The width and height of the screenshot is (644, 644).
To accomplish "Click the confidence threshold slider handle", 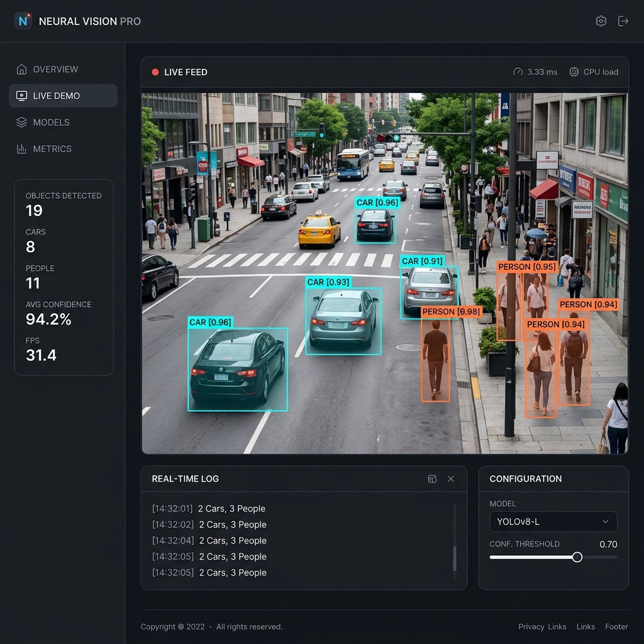I will pyautogui.click(x=577, y=557).
